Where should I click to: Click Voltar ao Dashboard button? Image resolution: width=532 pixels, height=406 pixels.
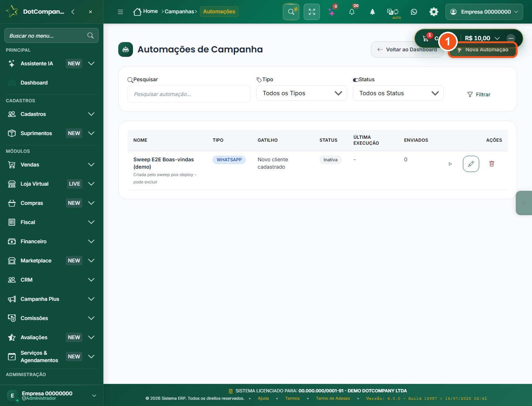[x=407, y=49]
